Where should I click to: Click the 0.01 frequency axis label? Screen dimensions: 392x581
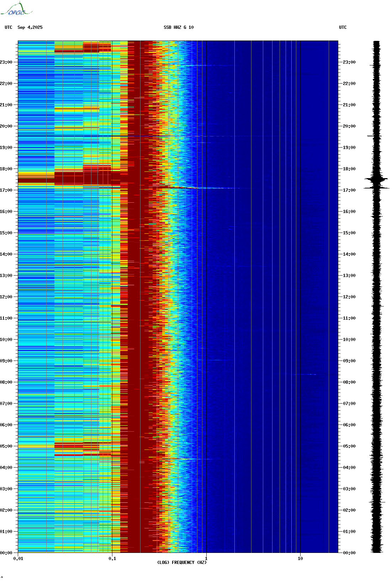point(18,559)
